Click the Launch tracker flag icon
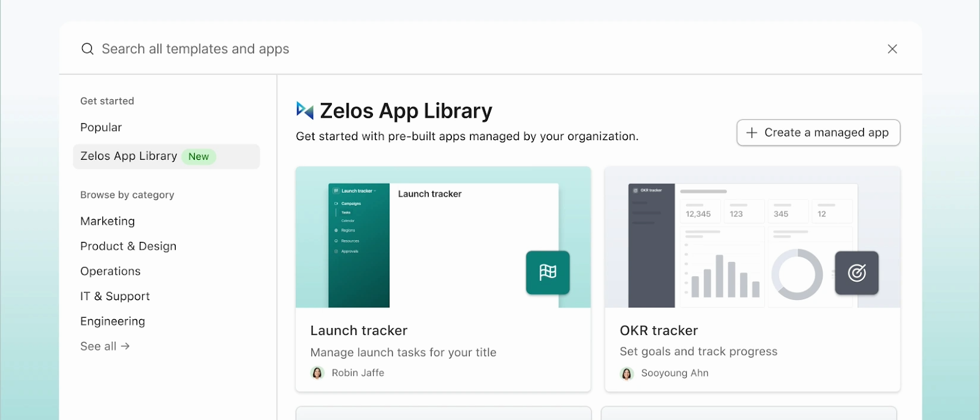 [x=548, y=272]
